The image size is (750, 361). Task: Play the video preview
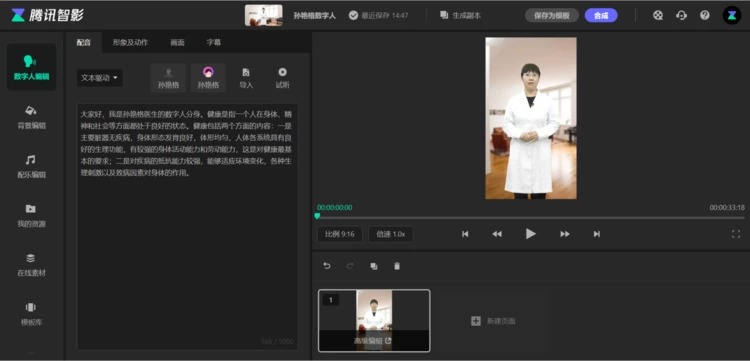click(530, 234)
